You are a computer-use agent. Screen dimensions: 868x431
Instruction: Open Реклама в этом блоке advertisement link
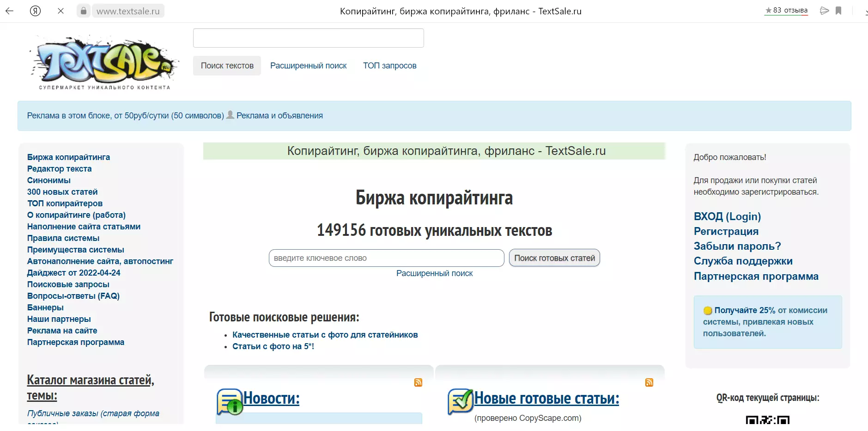click(x=125, y=116)
